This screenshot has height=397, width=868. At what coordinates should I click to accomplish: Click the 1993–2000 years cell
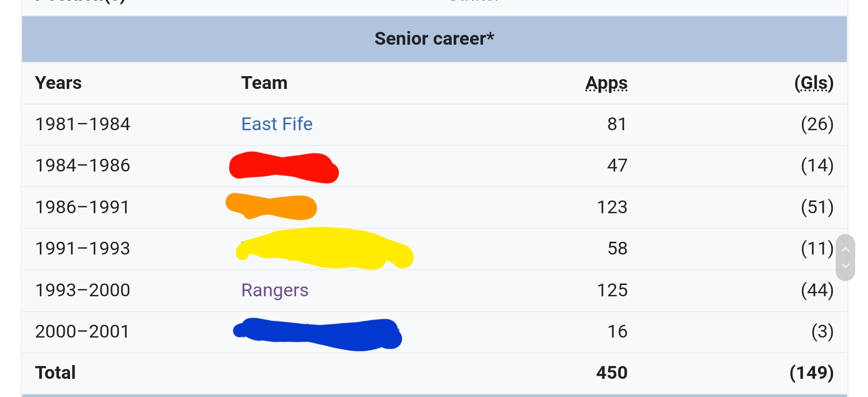tap(82, 290)
